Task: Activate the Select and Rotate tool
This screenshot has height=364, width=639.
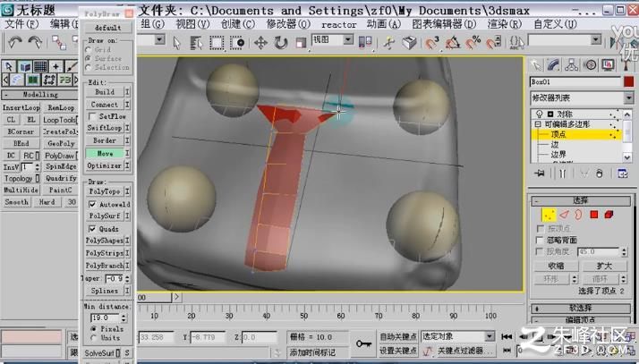Action: click(280, 42)
